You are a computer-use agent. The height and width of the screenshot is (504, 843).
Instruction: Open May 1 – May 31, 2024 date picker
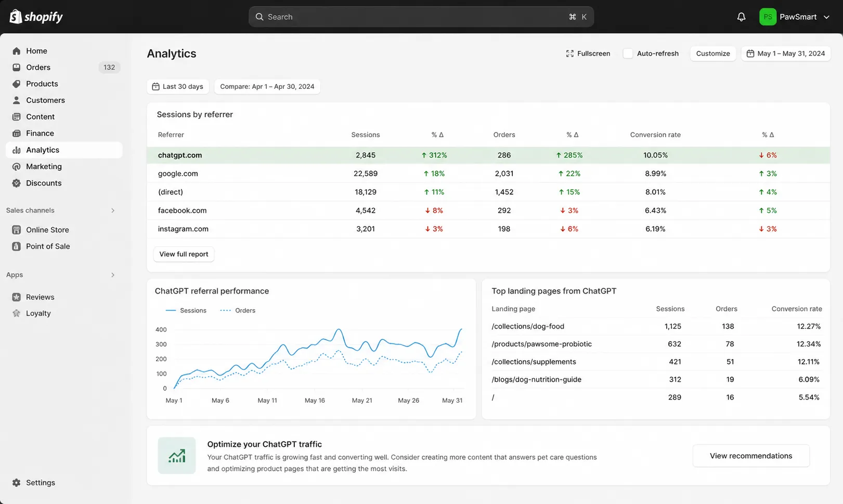pos(786,54)
